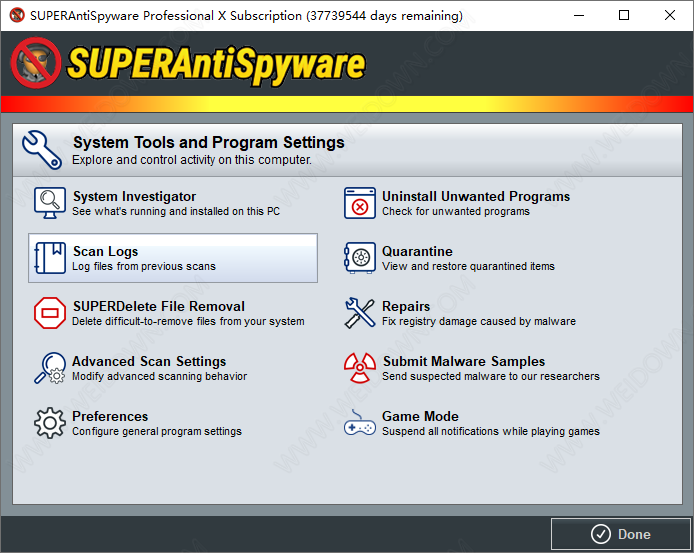Open the System Investigator monitor icon
This screenshot has width=694, height=553.
tap(50, 203)
